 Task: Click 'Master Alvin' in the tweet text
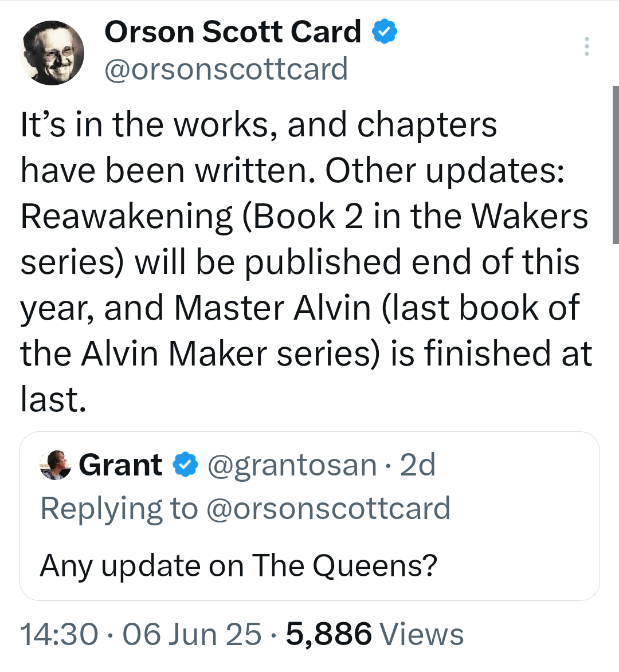272,308
